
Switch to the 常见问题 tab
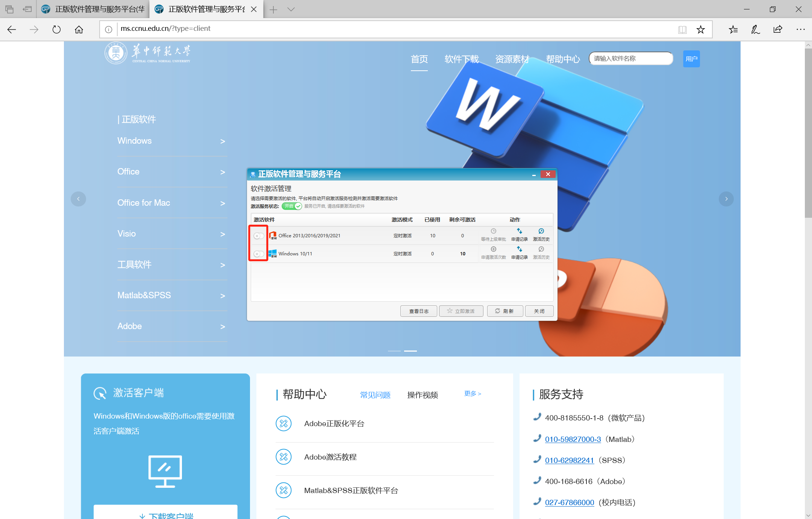pyautogui.click(x=375, y=395)
